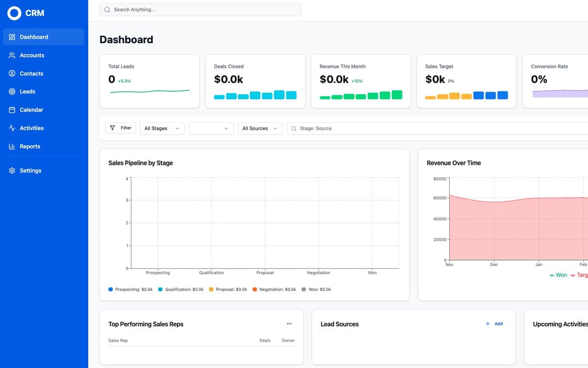The image size is (588, 368).
Task: Click into the Stage: Source search field
Action: (437, 129)
